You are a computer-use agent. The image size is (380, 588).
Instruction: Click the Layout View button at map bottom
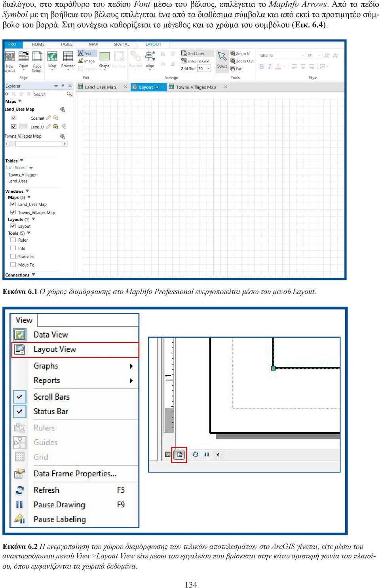point(179,455)
